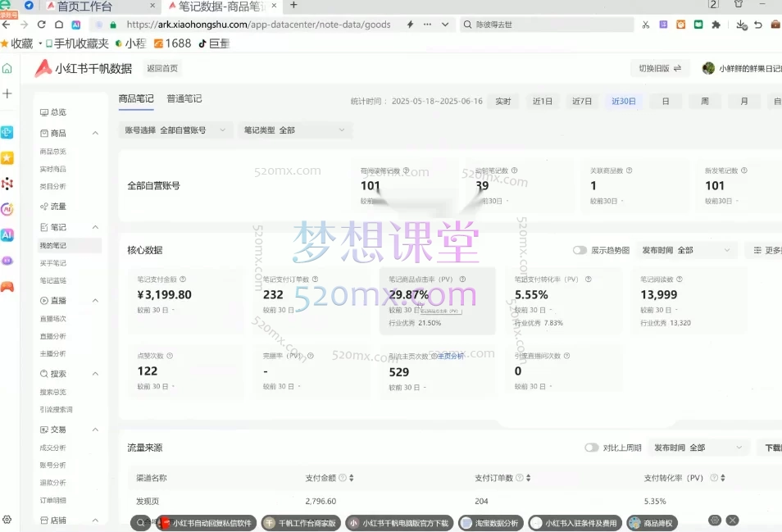This screenshot has width=782, height=532.
Task: Open browser home page icon
Action: (59, 25)
